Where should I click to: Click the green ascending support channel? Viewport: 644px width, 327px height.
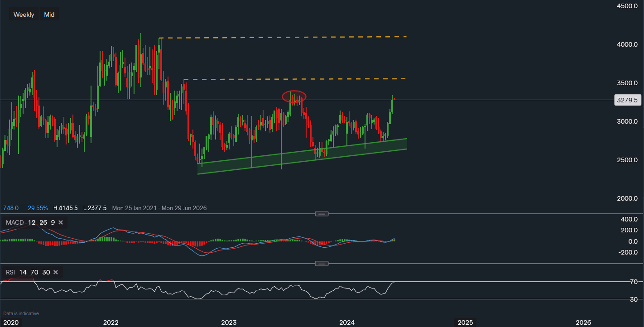click(299, 156)
